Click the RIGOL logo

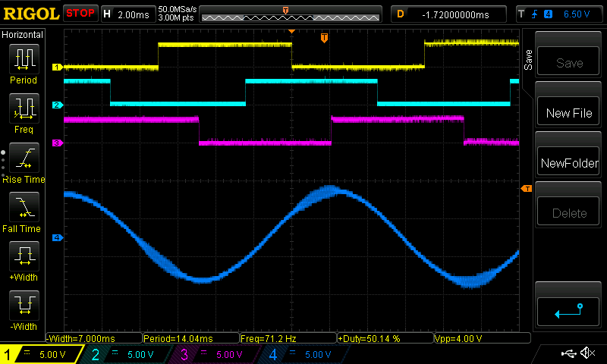click(x=31, y=14)
